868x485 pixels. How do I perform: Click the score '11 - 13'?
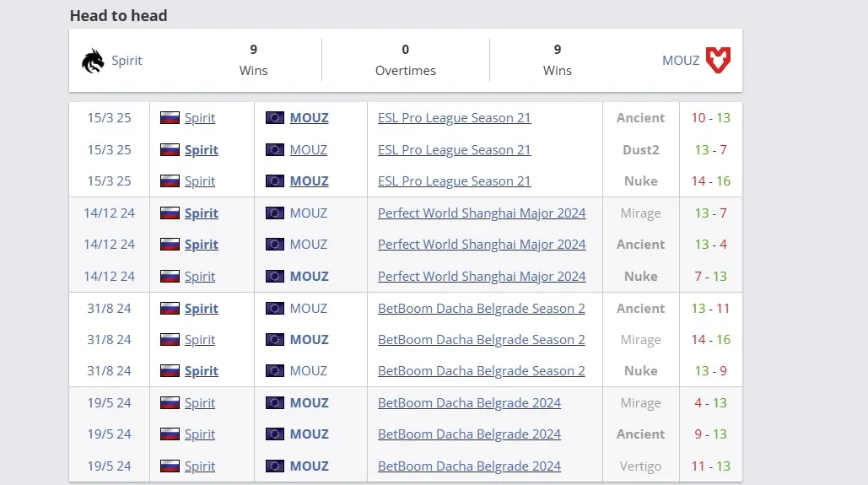711,466
